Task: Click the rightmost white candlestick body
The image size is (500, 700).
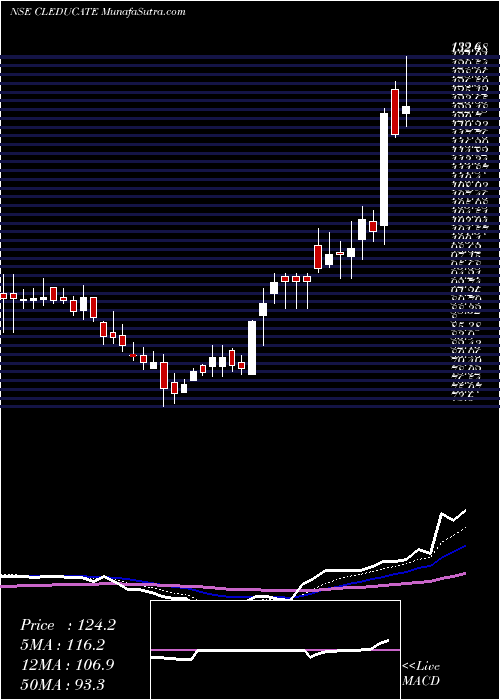Action: (406, 110)
